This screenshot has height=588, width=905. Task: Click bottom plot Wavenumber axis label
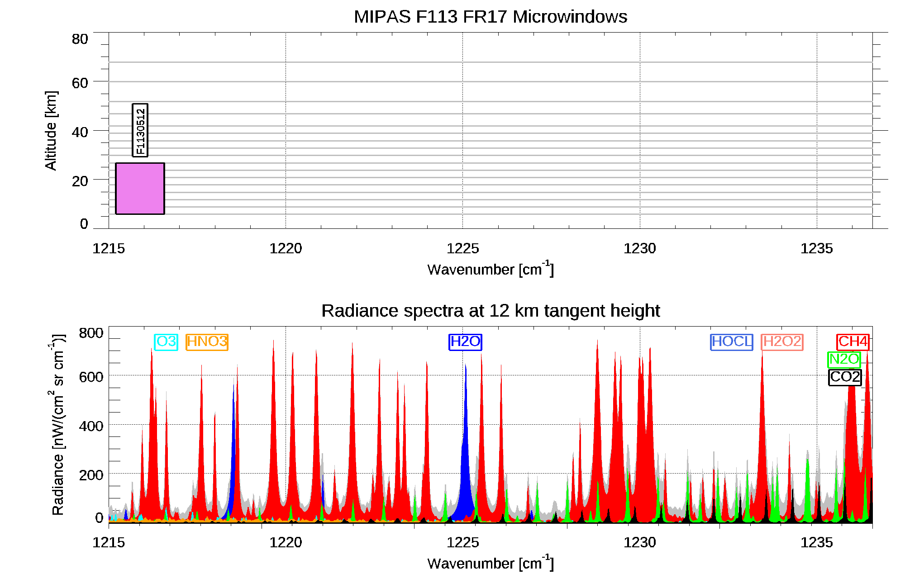click(x=490, y=563)
